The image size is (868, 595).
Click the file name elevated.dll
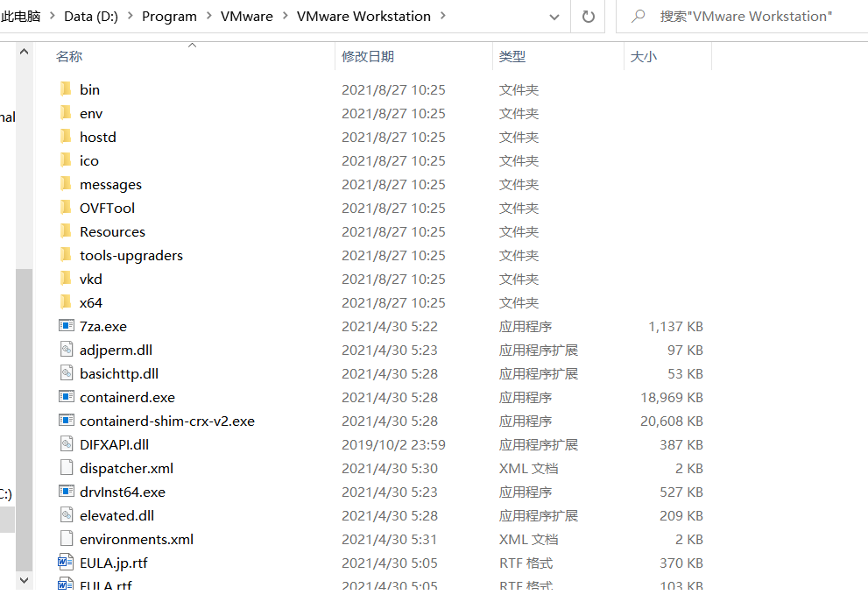(x=116, y=516)
